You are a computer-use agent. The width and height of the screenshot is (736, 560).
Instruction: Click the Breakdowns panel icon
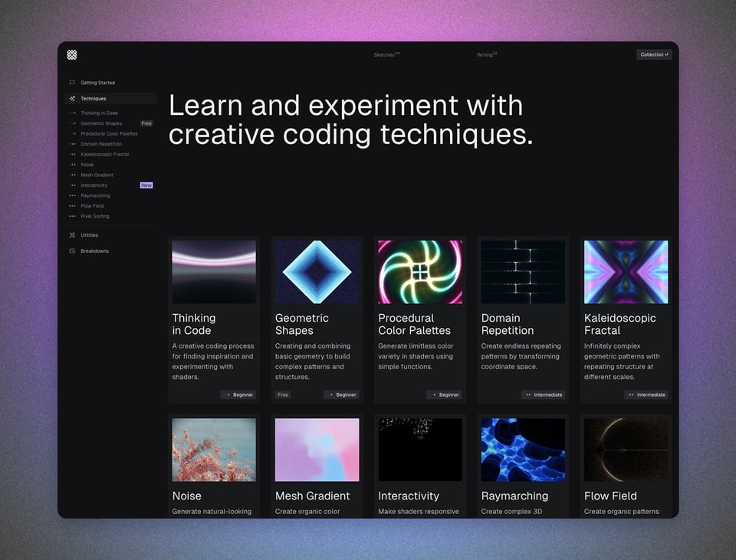72,251
